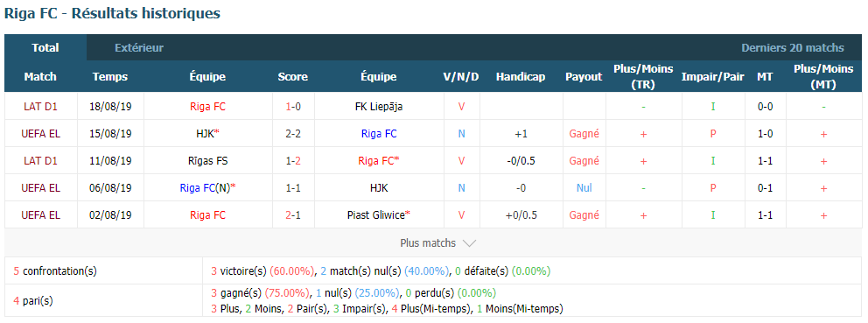Click the 2-2 score of HJK match
868x323 pixels.
click(x=293, y=134)
